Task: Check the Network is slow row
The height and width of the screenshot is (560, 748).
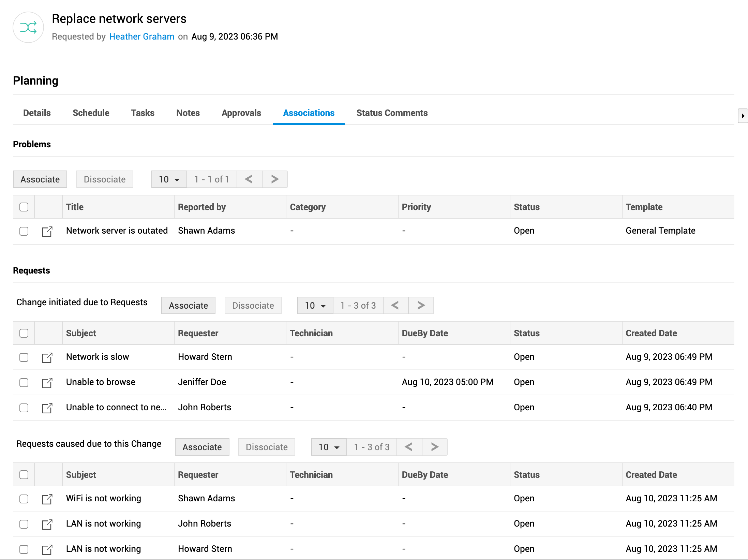Action: (24, 357)
